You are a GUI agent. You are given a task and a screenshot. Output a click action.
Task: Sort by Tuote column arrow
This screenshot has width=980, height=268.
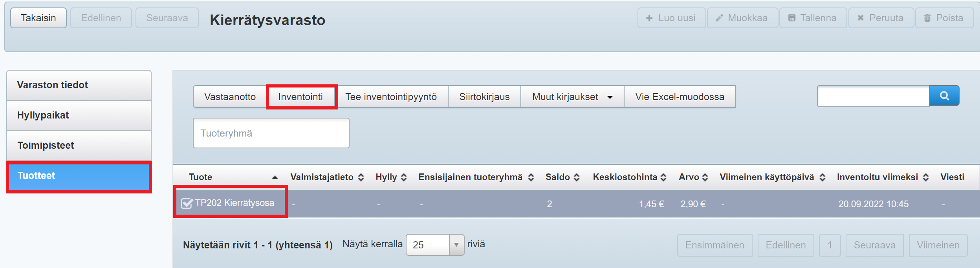(275, 177)
